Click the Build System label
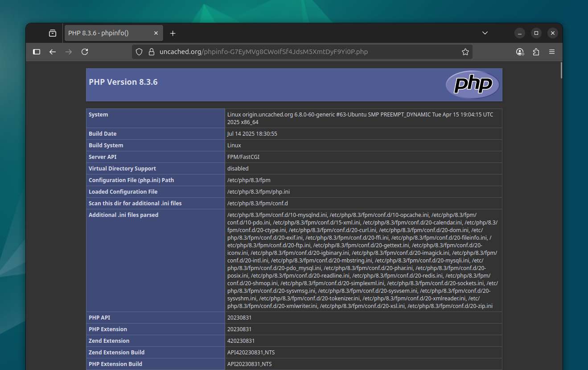Viewport: 588px width, 370px height. [x=106, y=146]
